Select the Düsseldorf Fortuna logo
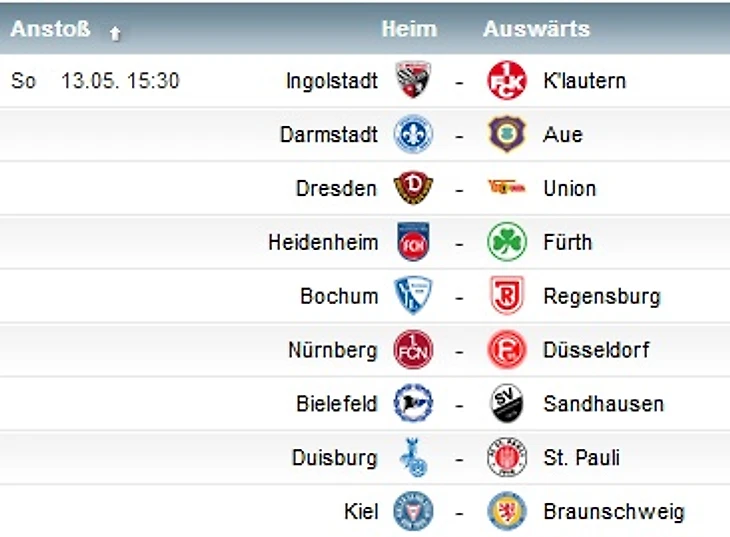Image resolution: width=730 pixels, height=537 pixels. (x=507, y=350)
